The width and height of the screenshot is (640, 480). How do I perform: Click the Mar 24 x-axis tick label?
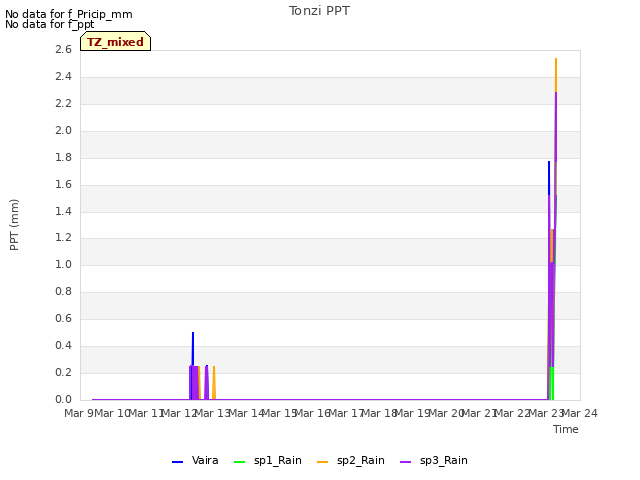(x=580, y=413)
